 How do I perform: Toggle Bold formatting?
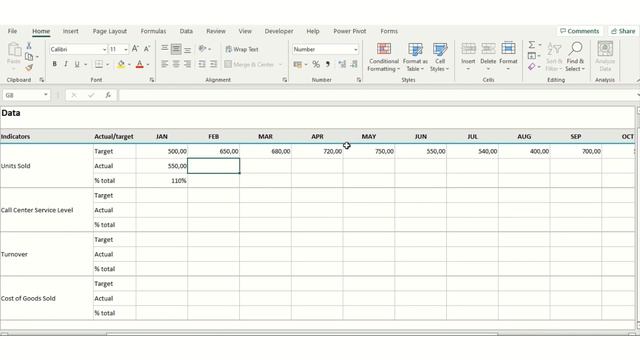coord(54,64)
